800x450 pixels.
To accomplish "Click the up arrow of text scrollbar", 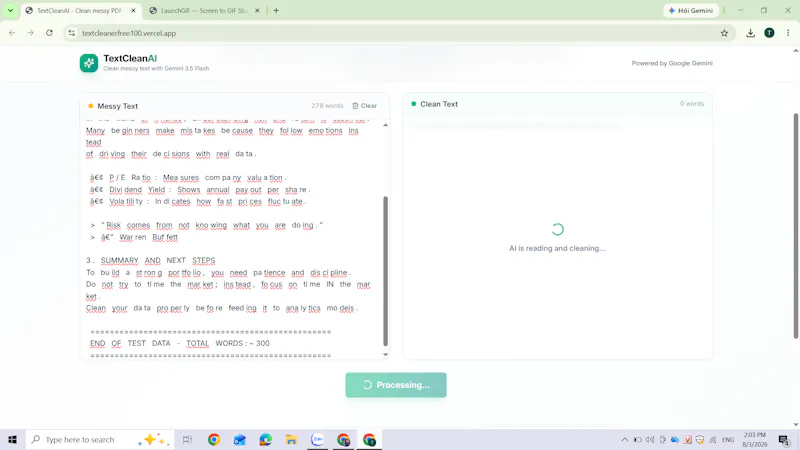I will click(385, 125).
